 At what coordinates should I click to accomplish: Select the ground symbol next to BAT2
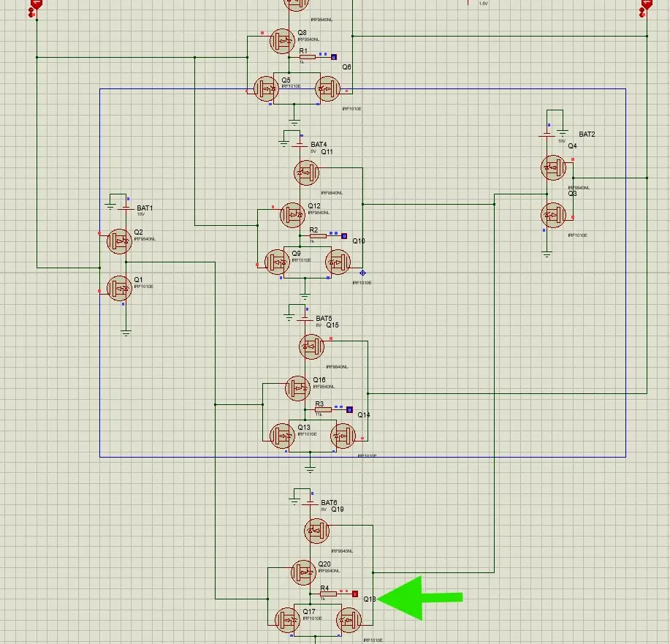point(563,134)
